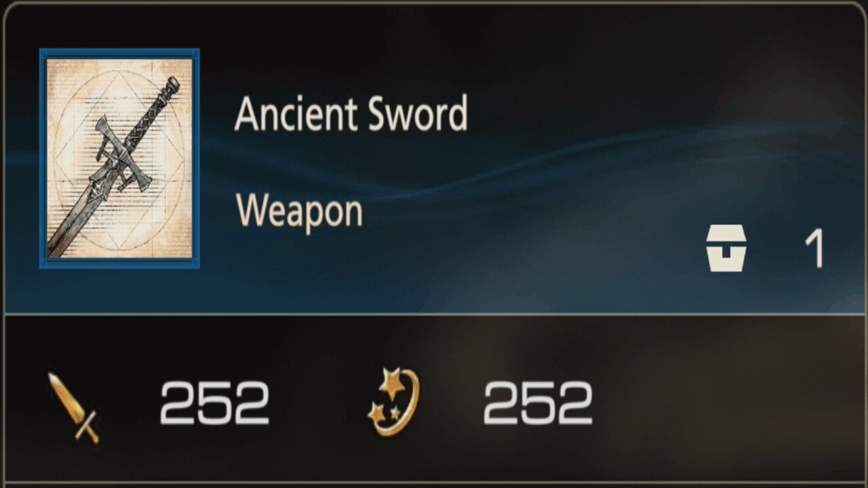868x488 pixels.
Task: Click the word Ancient in item title
Action: 296,114
